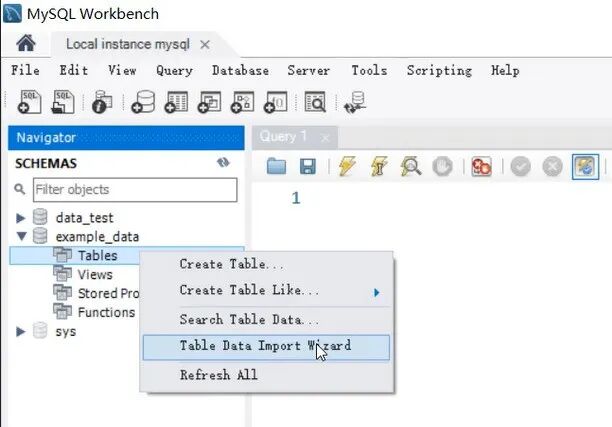Viewport: 612px width, 427px height.
Task: Create a new table toolbar icon
Action: [x=176, y=102]
